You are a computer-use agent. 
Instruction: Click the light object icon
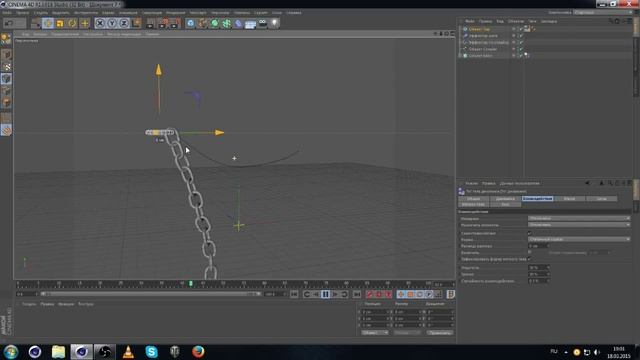pos(275,23)
